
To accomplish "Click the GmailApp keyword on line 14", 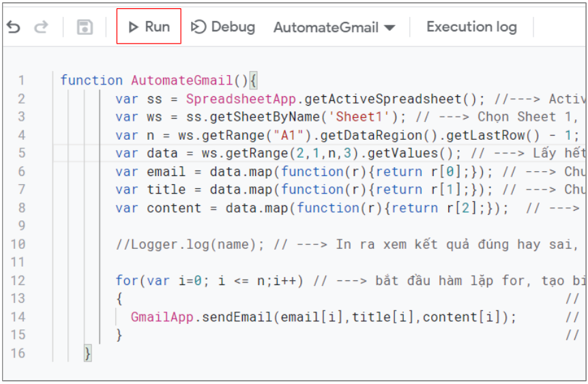I will [162, 317].
